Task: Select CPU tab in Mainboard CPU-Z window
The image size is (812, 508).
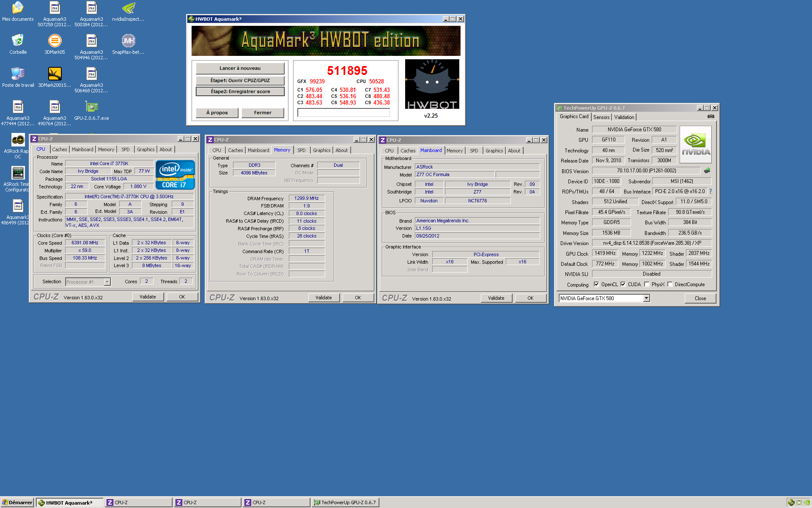Action: [389, 151]
